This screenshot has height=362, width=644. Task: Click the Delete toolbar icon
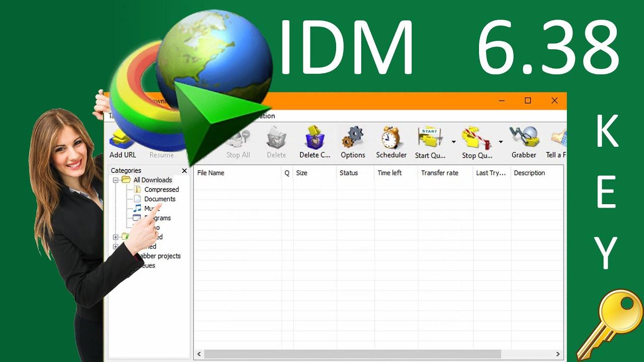pyautogui.click(x=276, y=137)
